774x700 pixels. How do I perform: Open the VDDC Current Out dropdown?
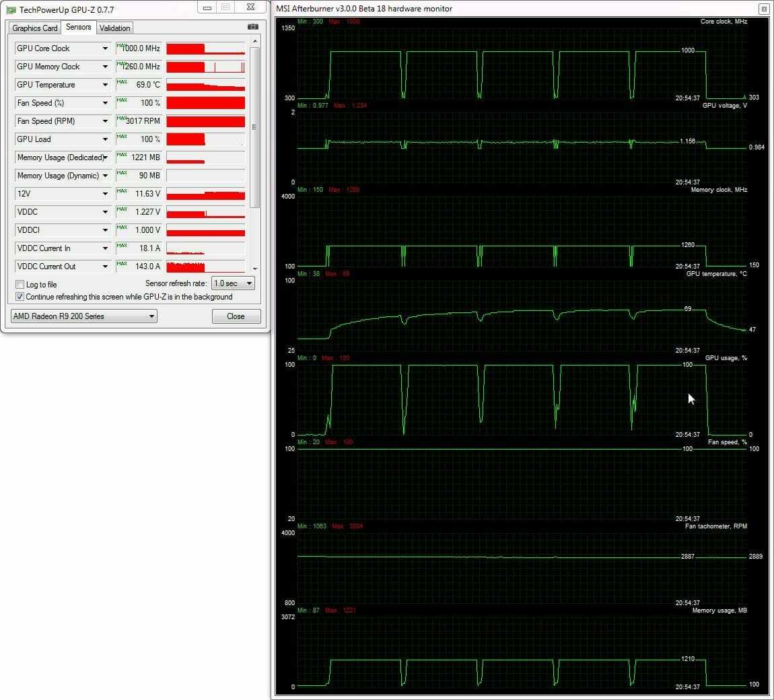105,267
